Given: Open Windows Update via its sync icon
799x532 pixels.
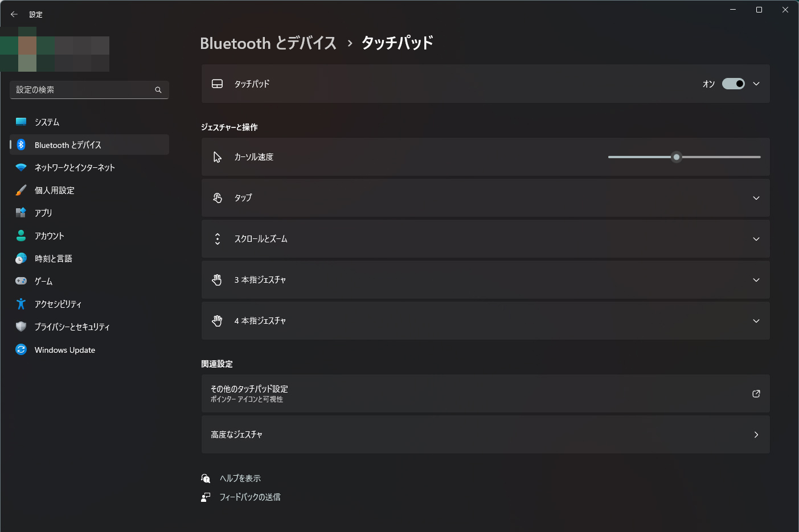Looking at the screenshot, I should click(21, 349).
